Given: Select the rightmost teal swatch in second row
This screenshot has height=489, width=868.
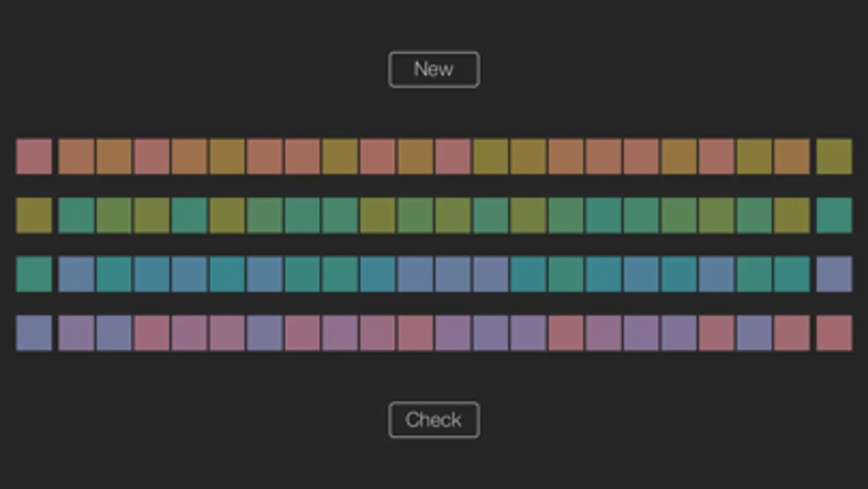Looking at the screenshot, I should point(834,215).
